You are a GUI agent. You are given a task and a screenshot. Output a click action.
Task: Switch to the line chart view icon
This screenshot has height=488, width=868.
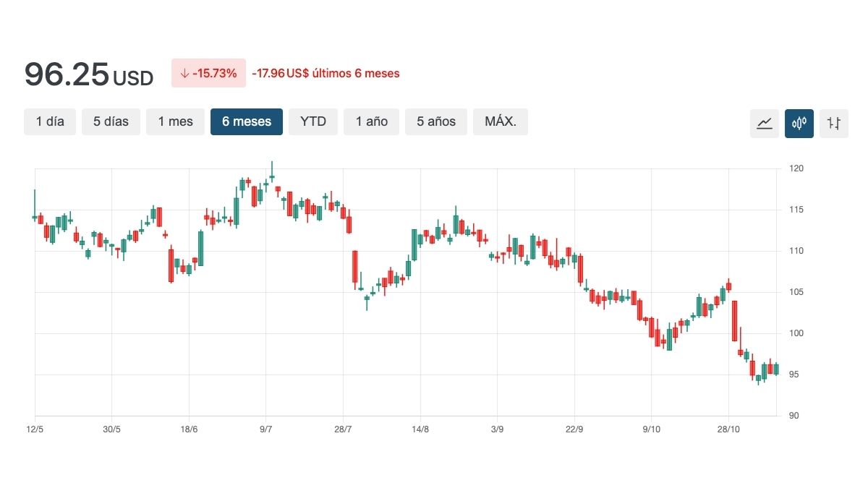[x=764, y=124]
